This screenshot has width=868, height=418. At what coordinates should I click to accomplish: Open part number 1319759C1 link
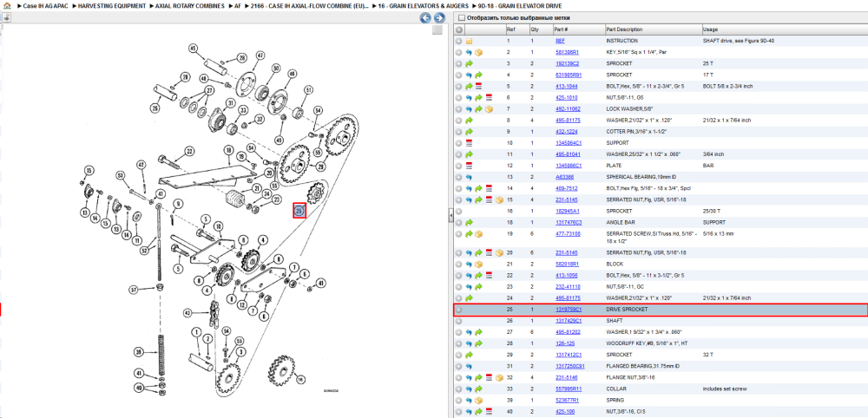[x=569, y=310]
